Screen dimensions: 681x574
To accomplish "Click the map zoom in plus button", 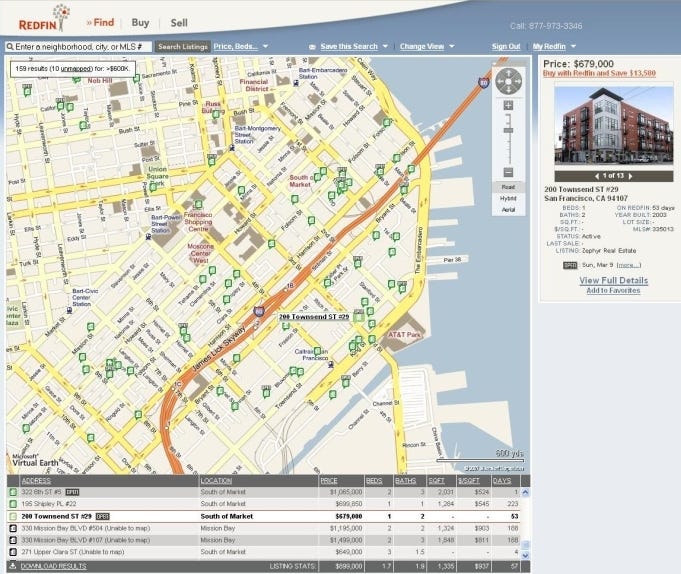I will tap(508, 105).
